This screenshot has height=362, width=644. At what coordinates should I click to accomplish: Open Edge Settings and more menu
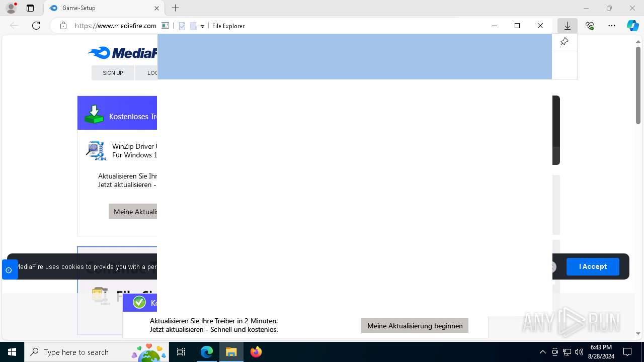[x=612, y=26]
